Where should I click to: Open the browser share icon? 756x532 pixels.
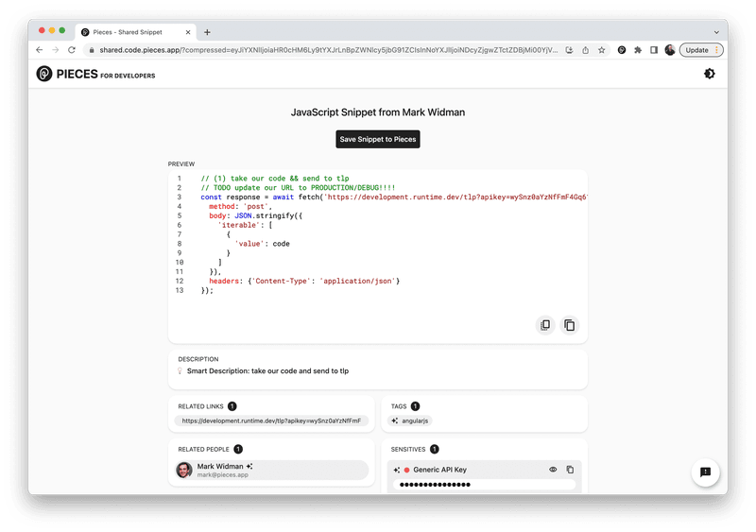586,50
